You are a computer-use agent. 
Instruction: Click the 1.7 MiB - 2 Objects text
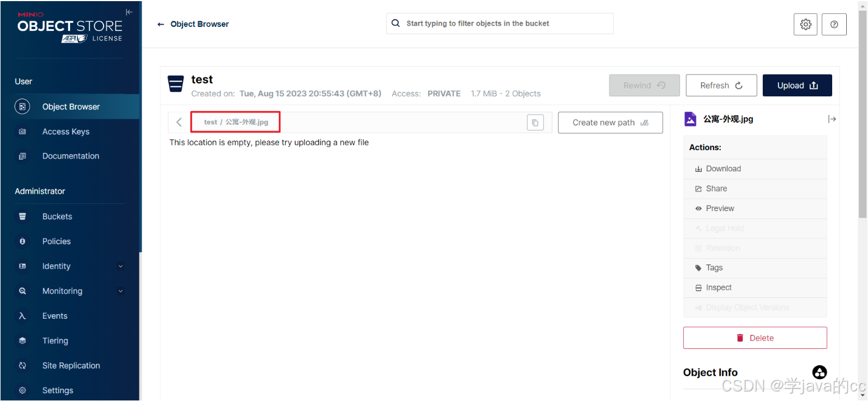(x=506, y=94)
